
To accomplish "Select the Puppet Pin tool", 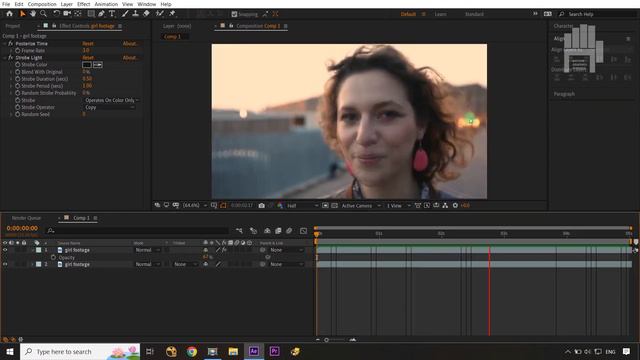I will coord(172,14).
